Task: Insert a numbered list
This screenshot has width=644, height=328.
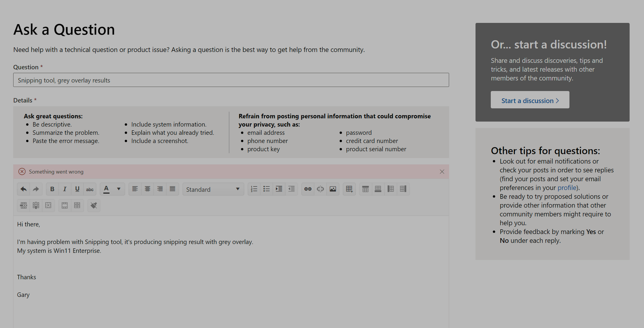Action: [254, 189]
